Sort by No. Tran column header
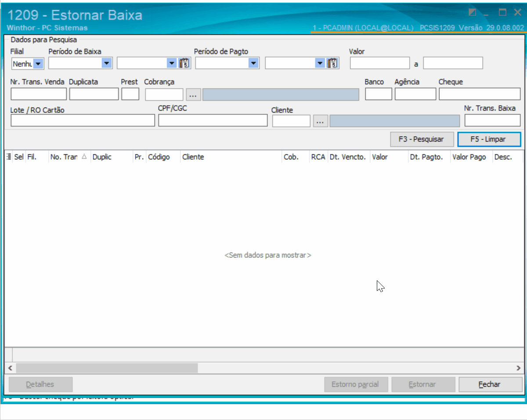 point(69,157)
